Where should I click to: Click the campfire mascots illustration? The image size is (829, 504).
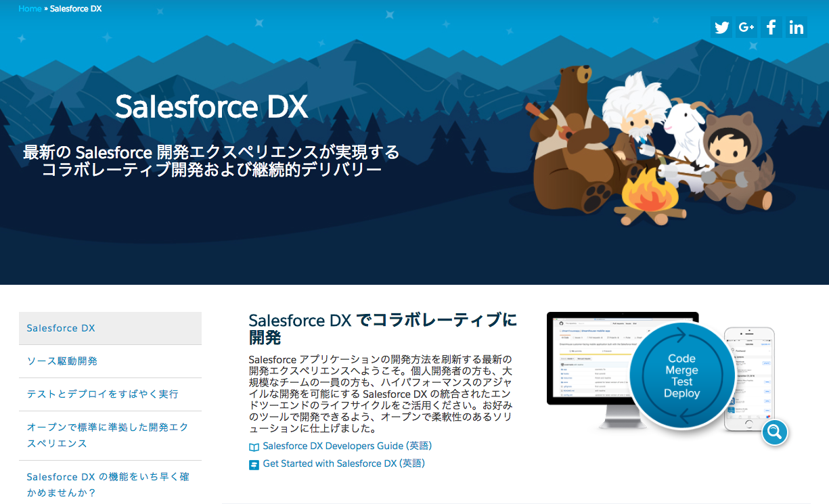point(652,145)
